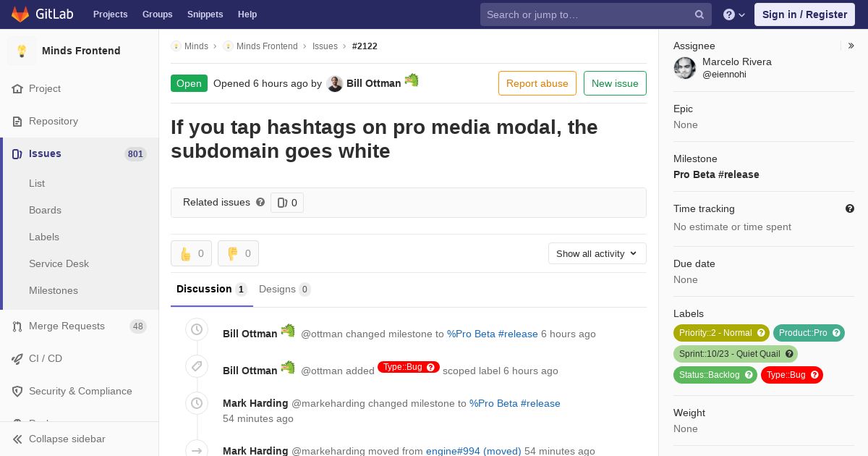
Task: Open Labels in sidebar
Action: tap(44, 237)
